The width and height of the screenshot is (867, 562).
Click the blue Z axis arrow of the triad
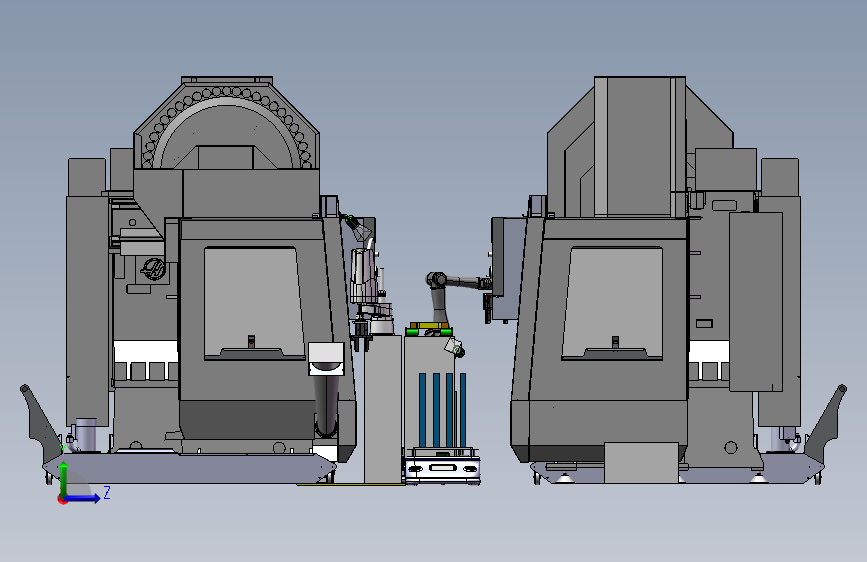(82, 498)
